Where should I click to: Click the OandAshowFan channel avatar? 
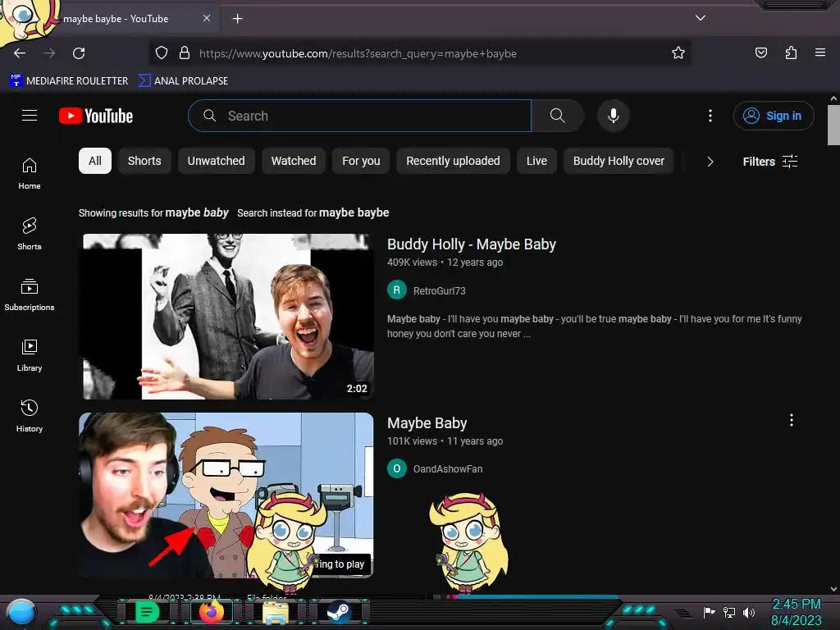(x=397, y=468)
